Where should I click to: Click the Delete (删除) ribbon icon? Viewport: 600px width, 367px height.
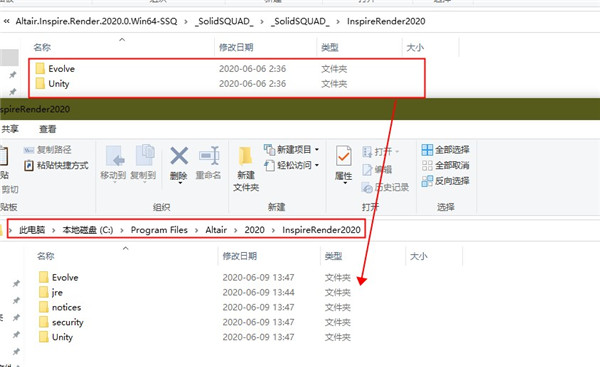click(x=179, y=156)
